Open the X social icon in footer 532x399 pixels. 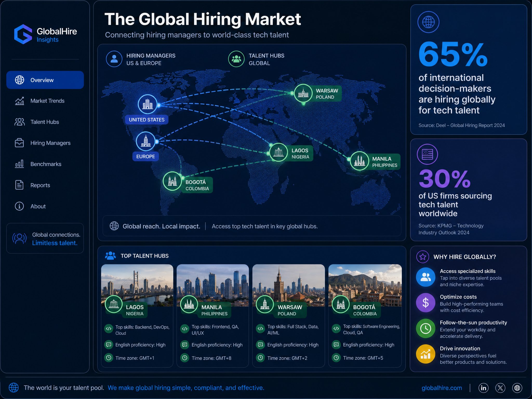coord(500,388)
